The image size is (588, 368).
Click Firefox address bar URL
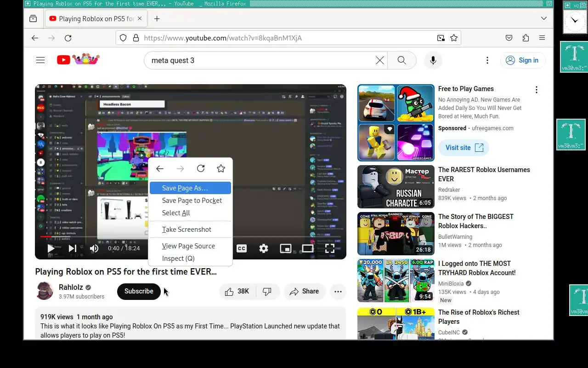click(x=223, y=38)
